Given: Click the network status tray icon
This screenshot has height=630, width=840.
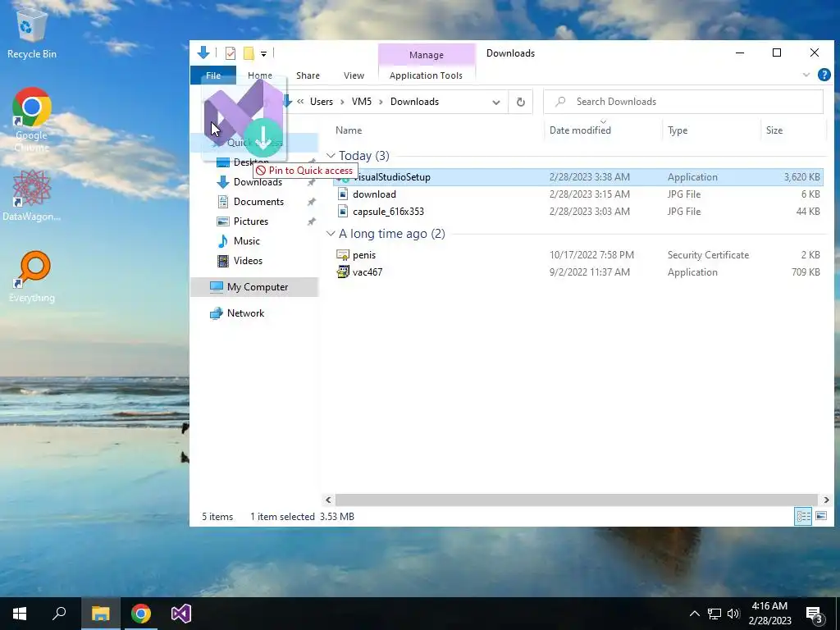Looking at the screenshot, I should 714,614.
